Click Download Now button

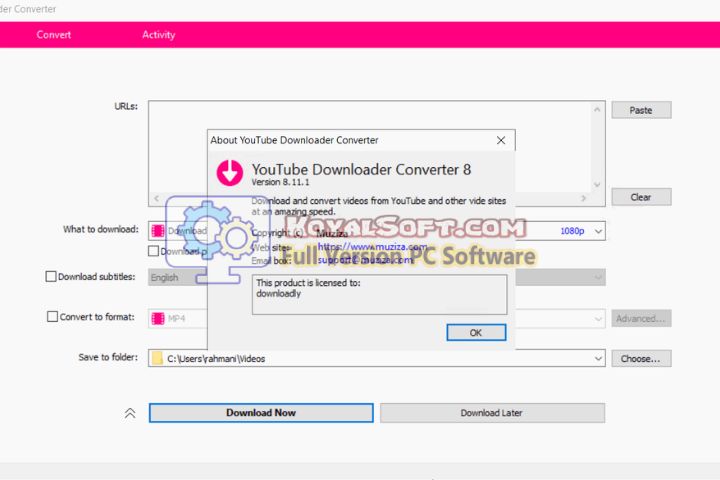coord(261,413)
